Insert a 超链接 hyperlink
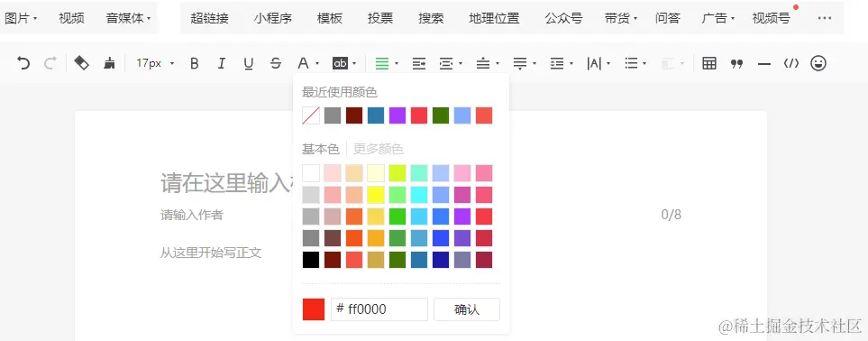 pos(209,18)
